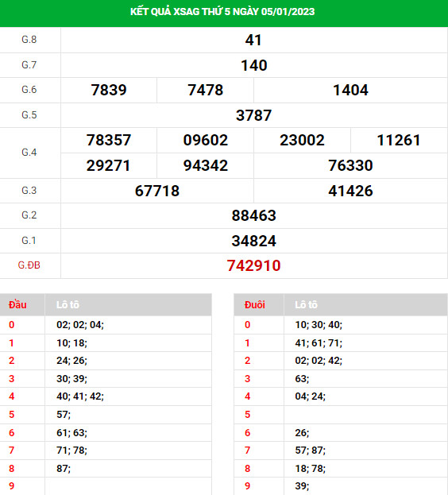Click G.4 number 09602
Image resolution: width=448 pixels, height=495 pixels.
pyautogui.click(x=206, y=140)
